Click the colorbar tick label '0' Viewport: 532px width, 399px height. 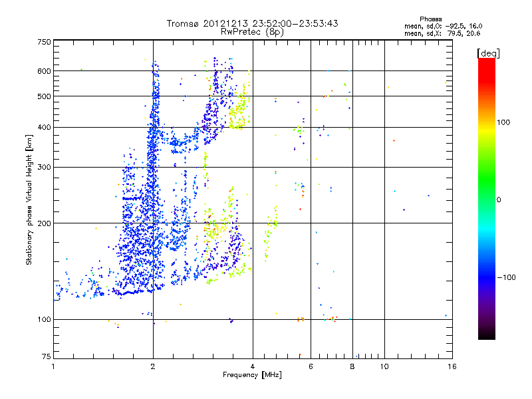pos(499,199)
